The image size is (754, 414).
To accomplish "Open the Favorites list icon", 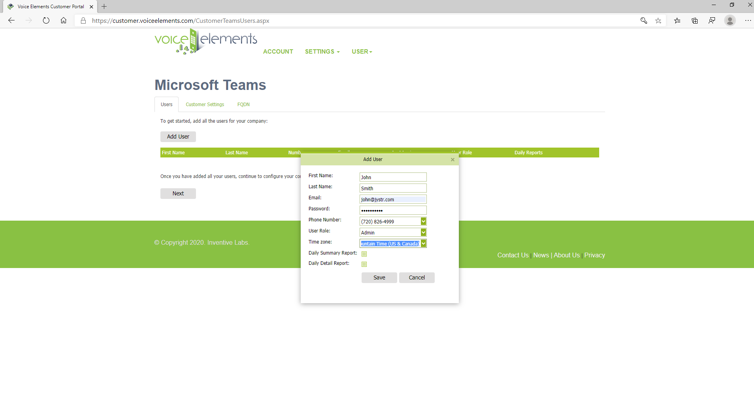I will click(677, 21).
